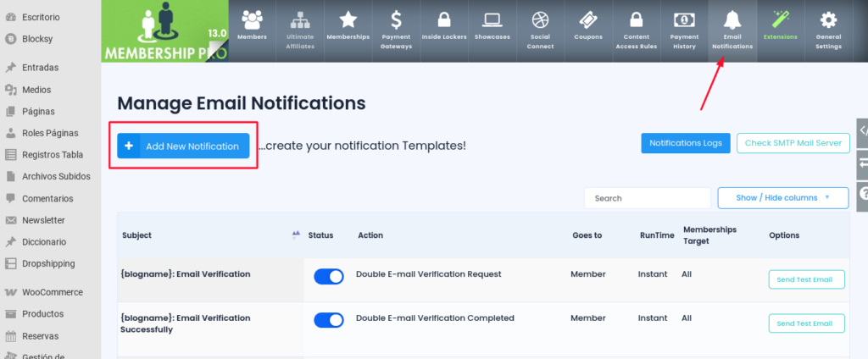The width and height of the screenshot is (868, 359).
Task: Open Payment Gateways dollar icon
Action: pos(396,20)
